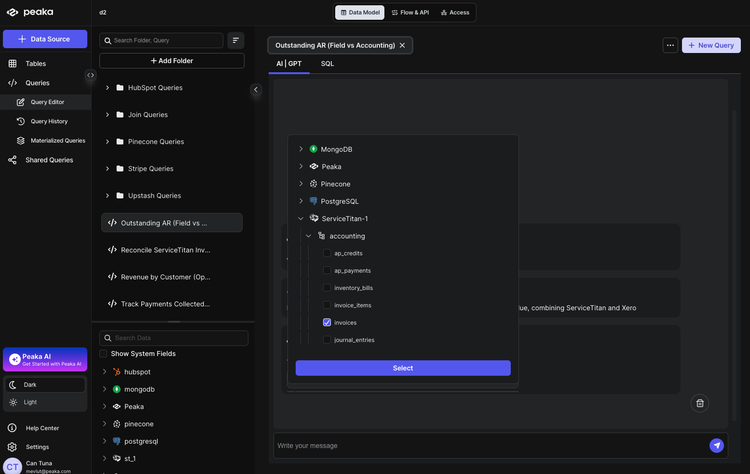The height and width of the screenshot is (474, 750).
Task: Open Shared Queries section
Action: coord(49,160)
